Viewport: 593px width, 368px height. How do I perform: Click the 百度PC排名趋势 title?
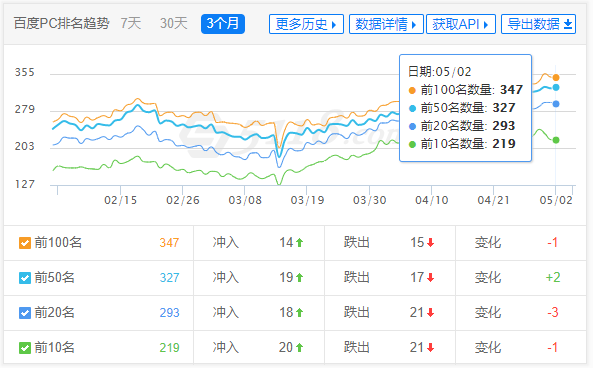[62, 23]
